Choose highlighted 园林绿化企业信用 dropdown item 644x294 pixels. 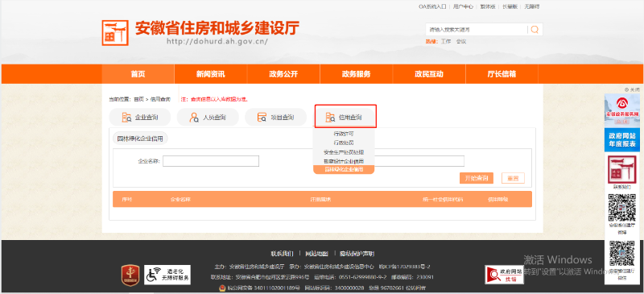(x=344, y=169)
